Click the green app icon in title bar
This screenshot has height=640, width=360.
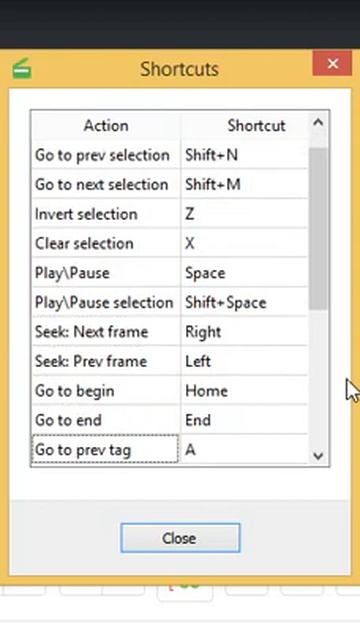pyautogui.click(x=22, y=68)
